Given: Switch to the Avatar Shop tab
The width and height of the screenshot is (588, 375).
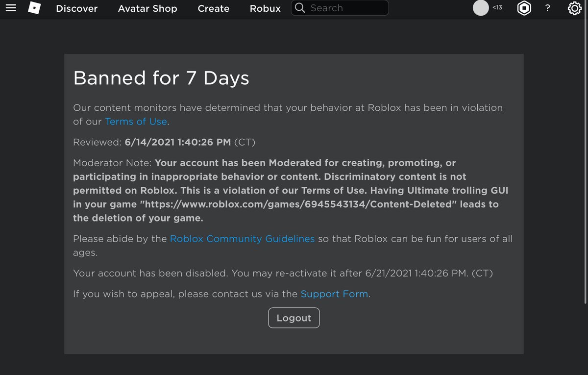Looking at the screenshot, I should tap(147, 8).
